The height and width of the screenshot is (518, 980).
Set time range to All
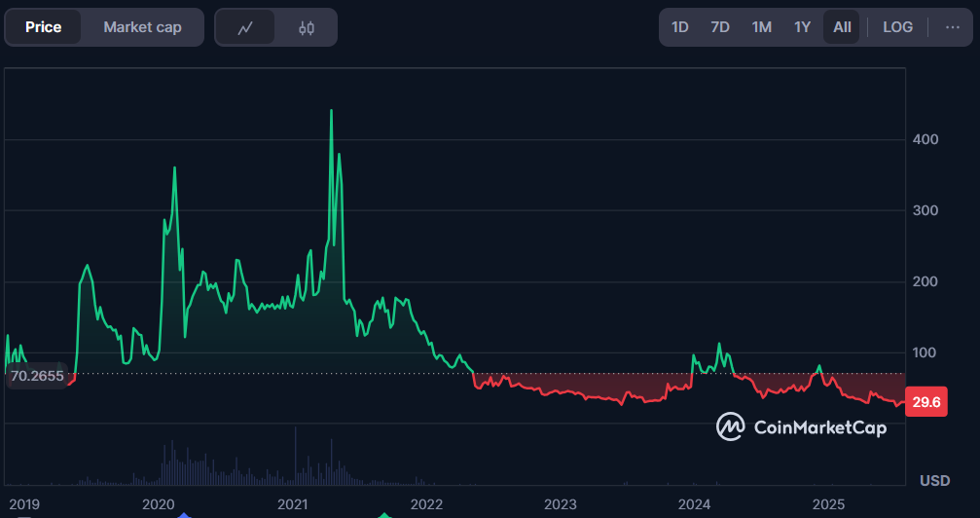pos(842,27)
